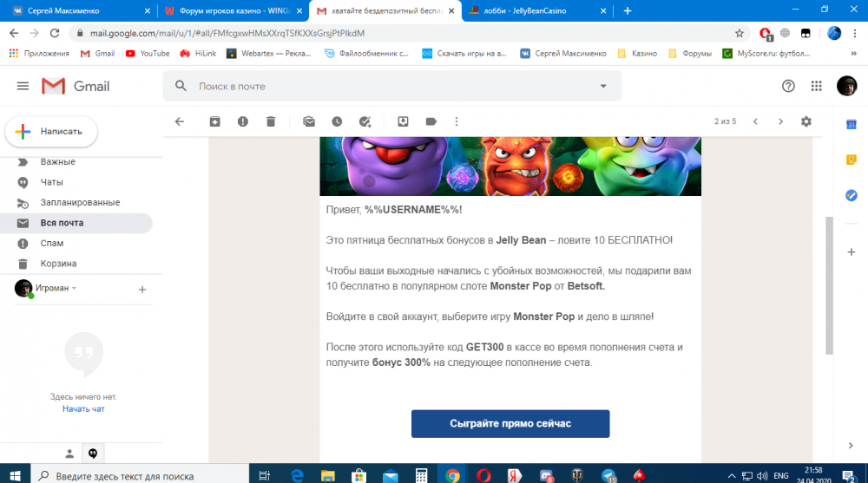Click the Поиск в почте search field
The width and height of the screenshot is (868, 483).
tap(393, 87)
